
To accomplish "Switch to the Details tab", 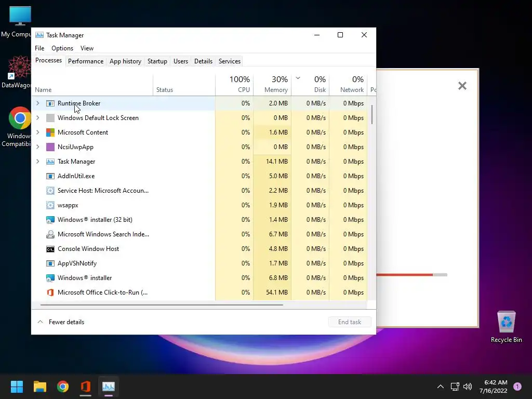I will click(203, 61).
